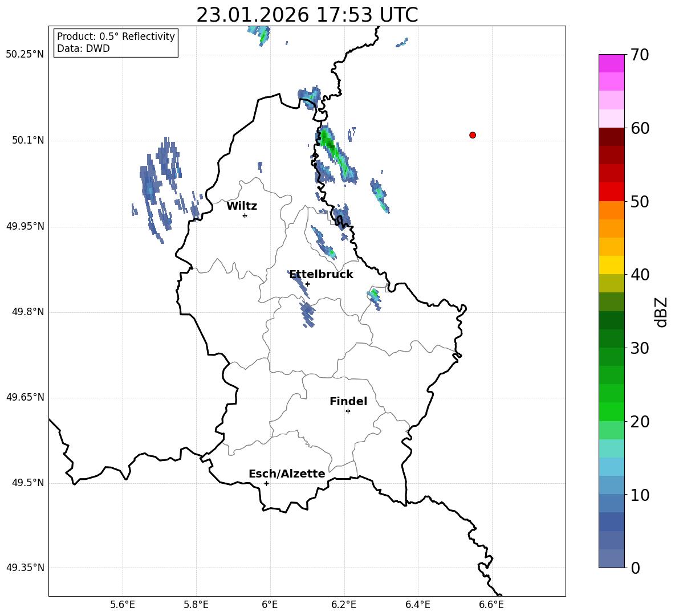Click the 49.65°N latitude label
675x616 pixels.
coord(25,397)
